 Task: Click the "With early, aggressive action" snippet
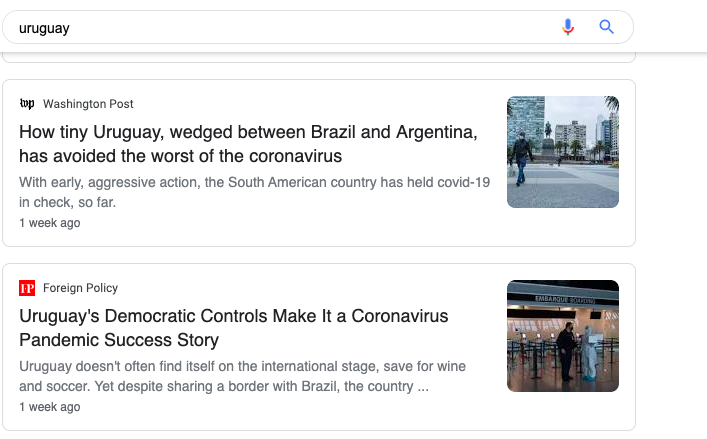pyautogui.click(x=254, y=182)
